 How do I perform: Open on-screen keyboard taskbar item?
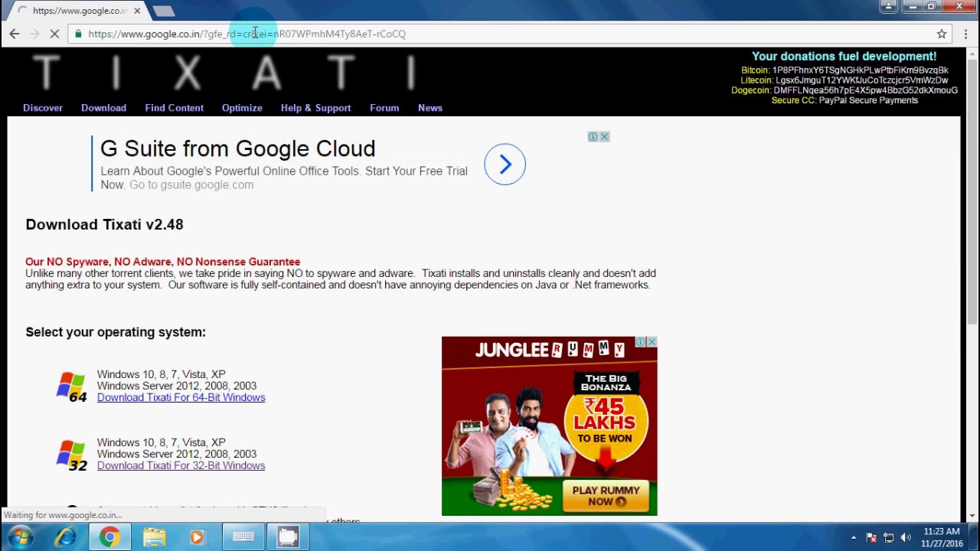coord(243,537)
